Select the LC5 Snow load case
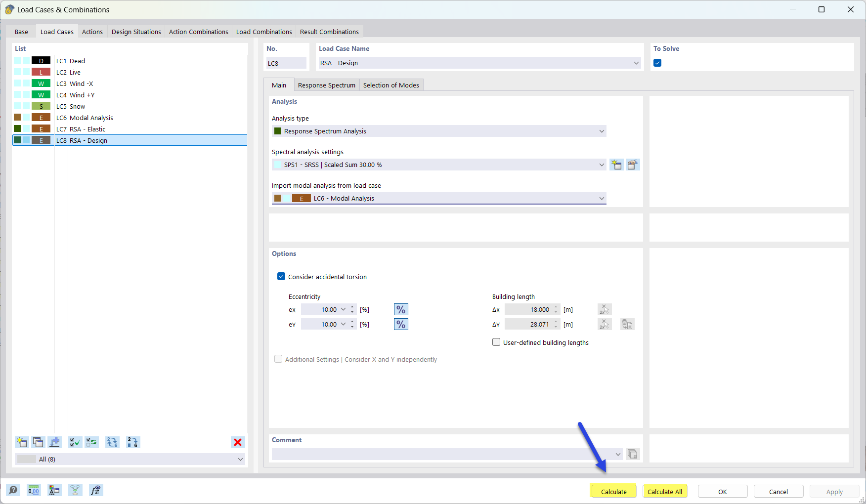This screenshot has width=866, height=504. [x=77, y=106]
